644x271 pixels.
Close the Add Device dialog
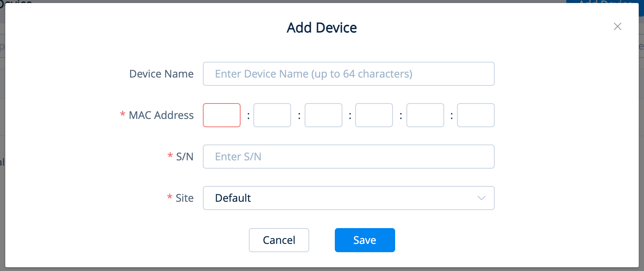pyautogui.click(x=617, y=26)
